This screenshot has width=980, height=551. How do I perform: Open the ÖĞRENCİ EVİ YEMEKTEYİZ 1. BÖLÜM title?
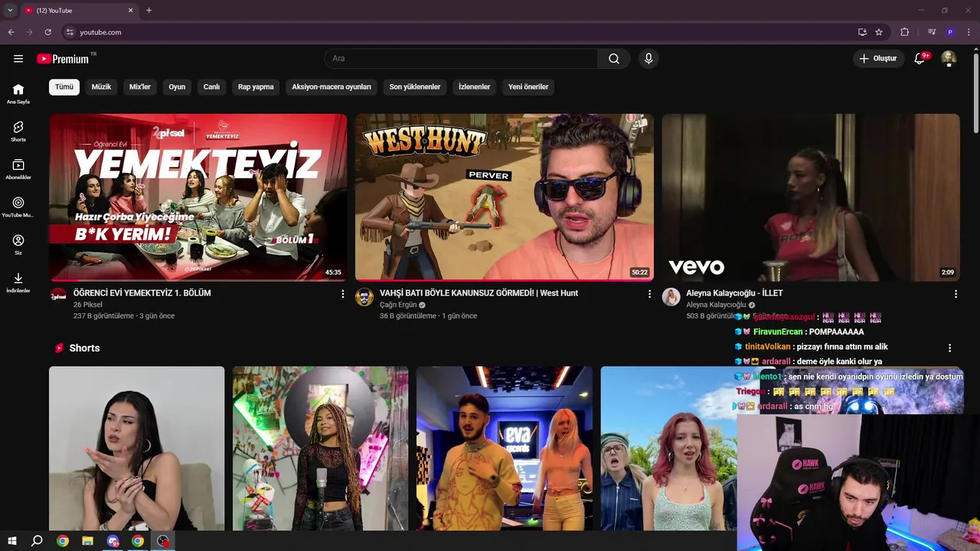pyautogui.click(x=142, y=293)
